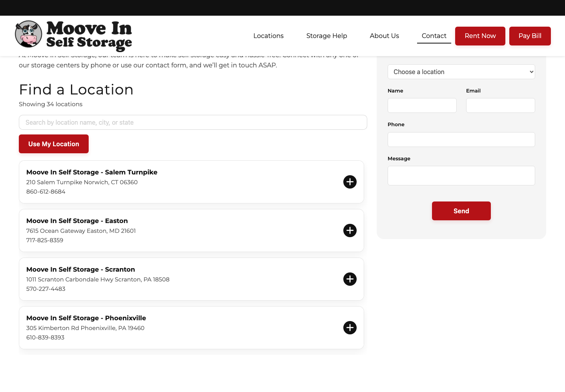The image size is (565, 392).
Task: Click phone number 610-839-8393
Action: point(45,338)
